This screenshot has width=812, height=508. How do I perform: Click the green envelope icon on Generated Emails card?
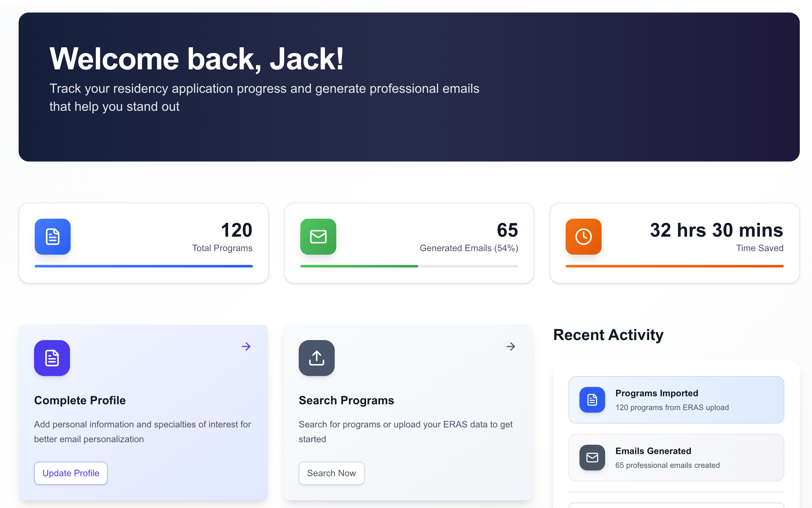(318, 237)
